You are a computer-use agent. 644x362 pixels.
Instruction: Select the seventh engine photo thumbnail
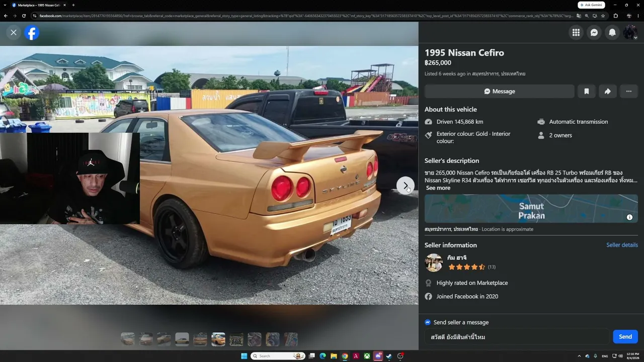coord(236,339)
